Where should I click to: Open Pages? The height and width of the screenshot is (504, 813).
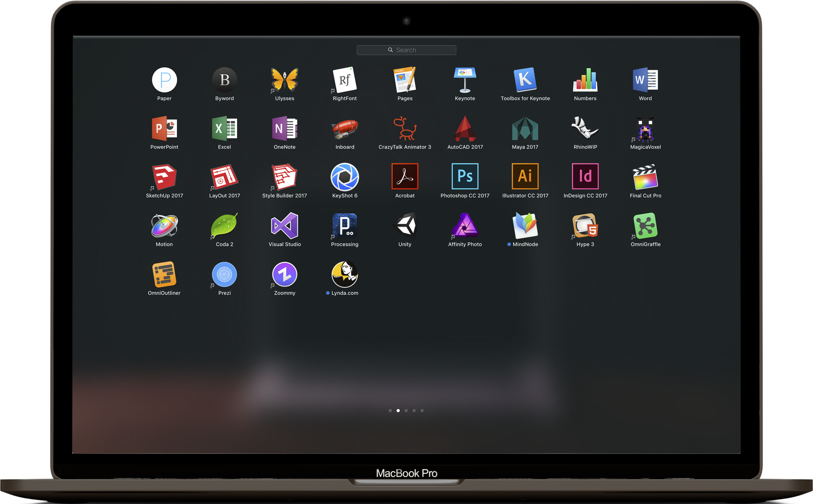click(405, 80)
